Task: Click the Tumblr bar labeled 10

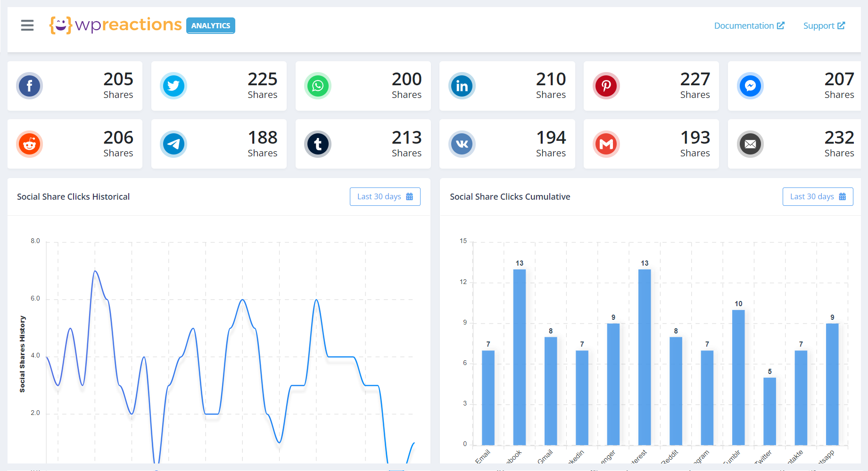Action: pos(738,377)
